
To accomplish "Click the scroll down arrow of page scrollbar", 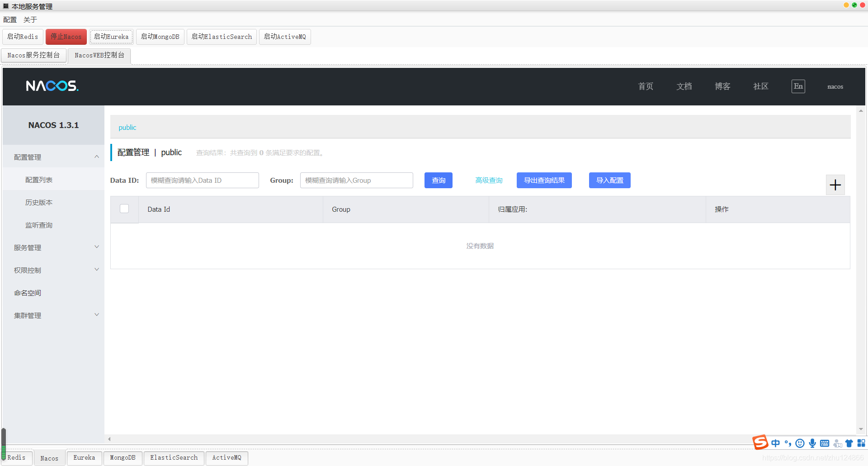I will (861, 429).
